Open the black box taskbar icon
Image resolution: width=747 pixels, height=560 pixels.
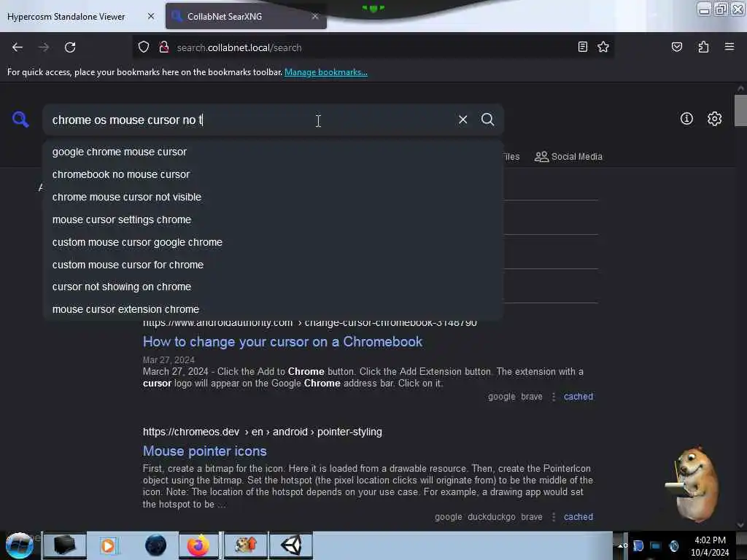[64, 545]
